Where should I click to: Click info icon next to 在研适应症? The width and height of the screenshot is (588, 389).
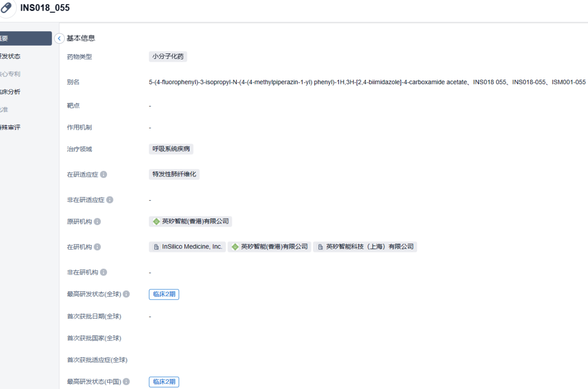pyautogui.click(x=104, y=175)
